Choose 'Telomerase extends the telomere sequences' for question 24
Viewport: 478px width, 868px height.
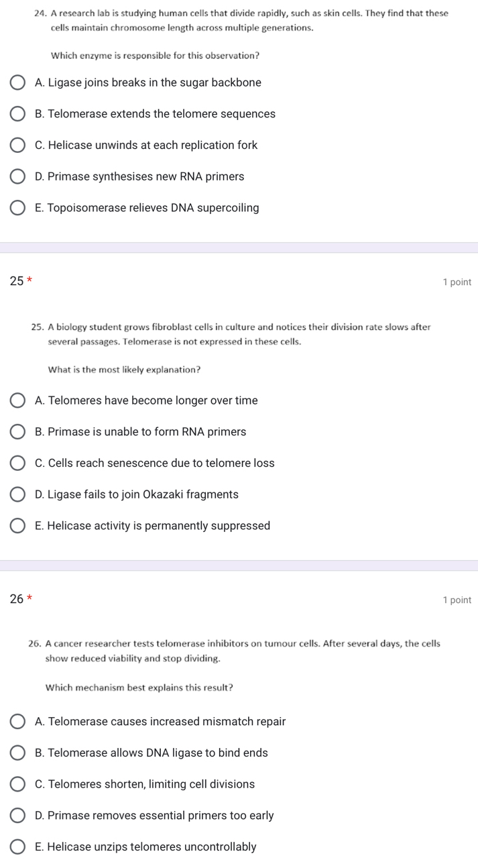point(17,113)
